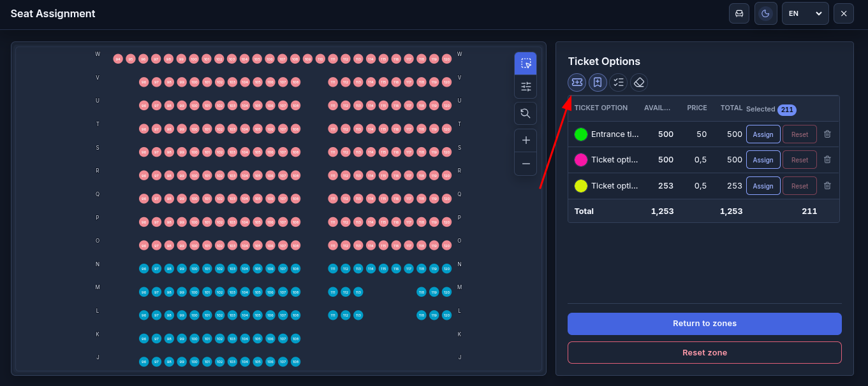Click the Return to zones button
This screenshot has width=868, height=386.
click(705, 324)
